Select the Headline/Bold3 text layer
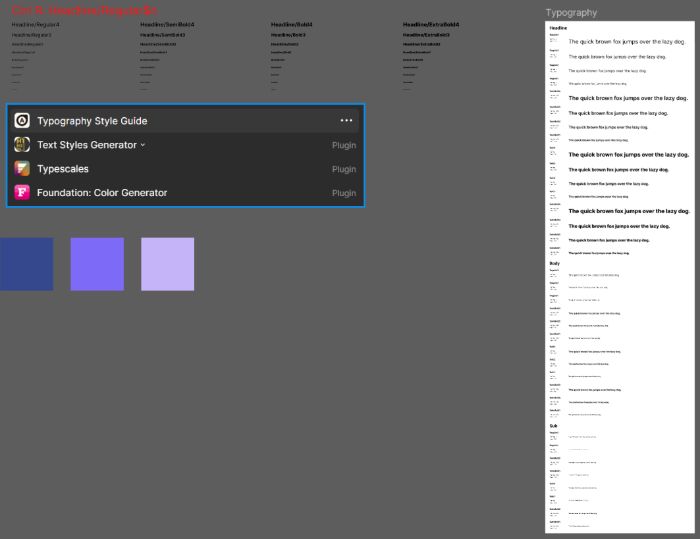The width and height of the screenshot is (700, 539). [288, 35]
